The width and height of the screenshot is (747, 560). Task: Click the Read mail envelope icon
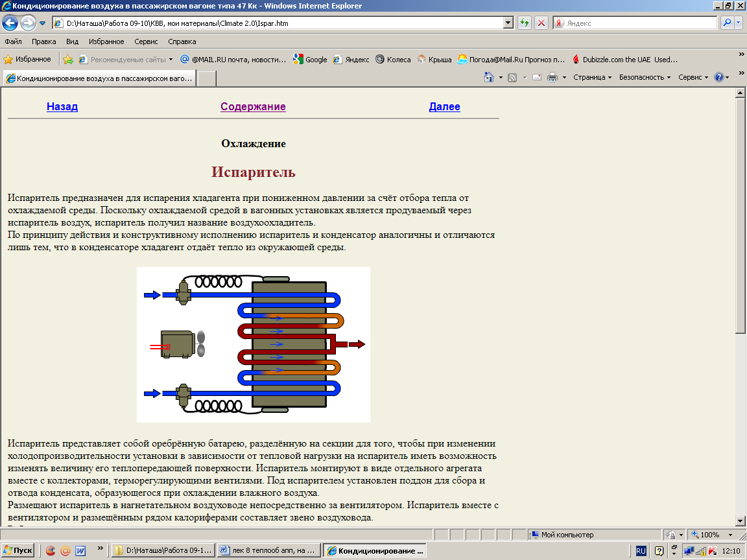[537, 77]
